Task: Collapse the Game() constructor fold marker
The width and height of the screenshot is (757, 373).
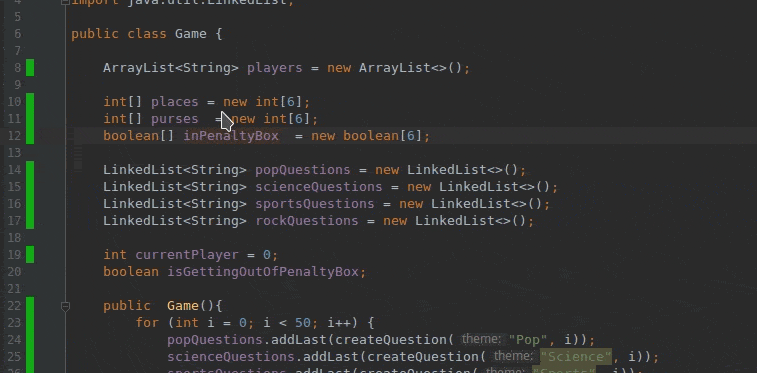Action: (66, 306)
